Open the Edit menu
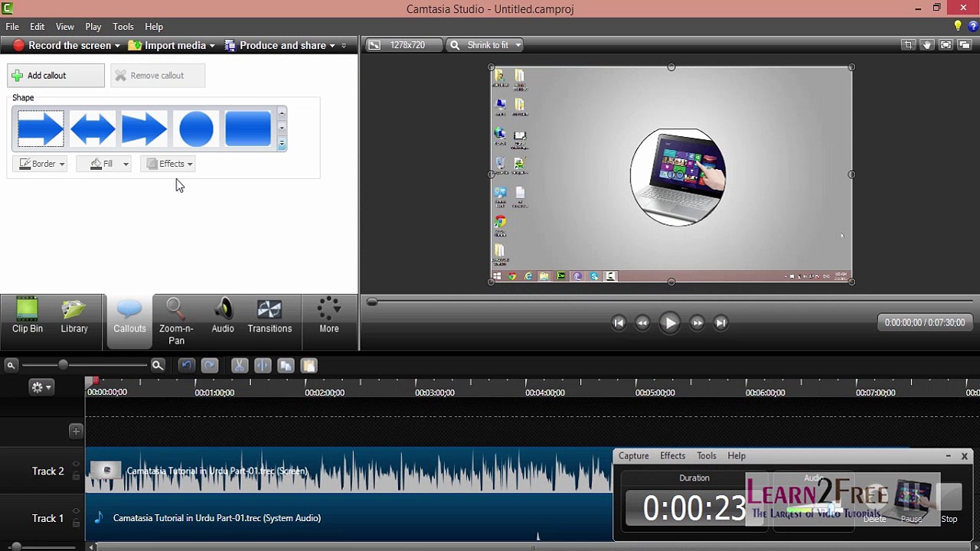 tap(37, 27)
